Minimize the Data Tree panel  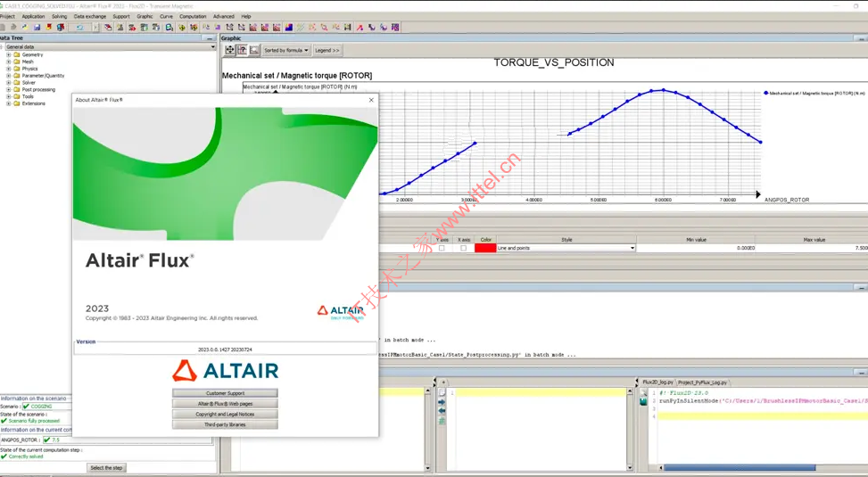tap(210, 38)
